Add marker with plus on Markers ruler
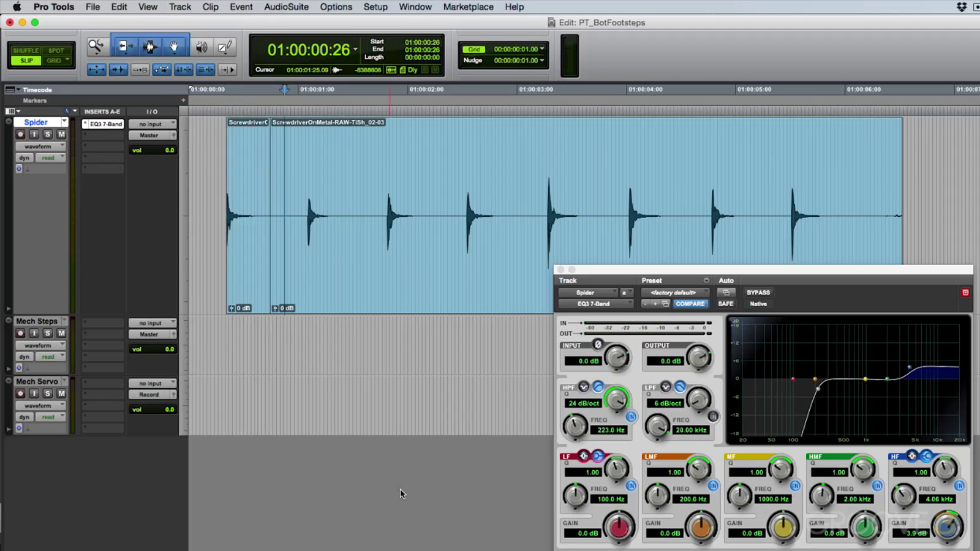The width and height of the screenshot is (980, 551). click(x=183, y=100)
